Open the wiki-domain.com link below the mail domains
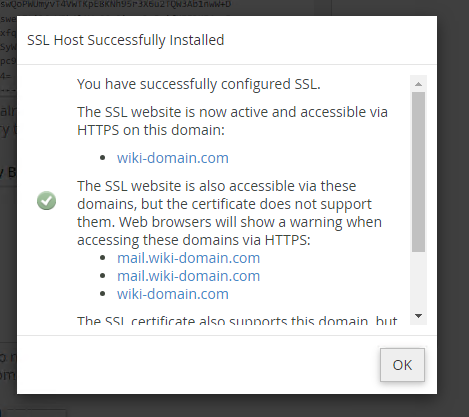469x417 pixels. pos(173,294)
